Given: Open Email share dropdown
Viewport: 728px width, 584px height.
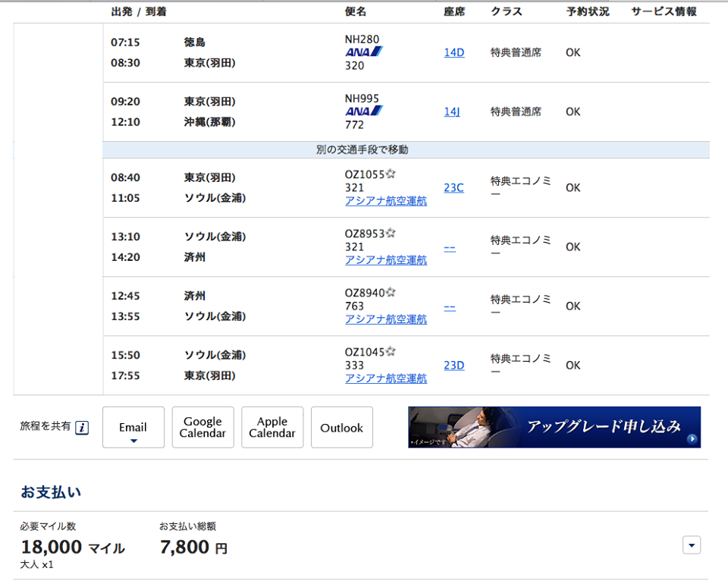Looking at the screenshot, I should tap(133, 428).
